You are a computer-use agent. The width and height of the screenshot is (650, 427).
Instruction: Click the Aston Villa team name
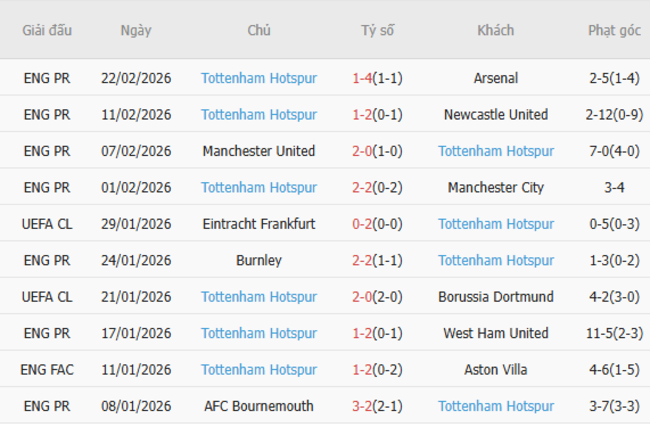[x=496, y=370]
